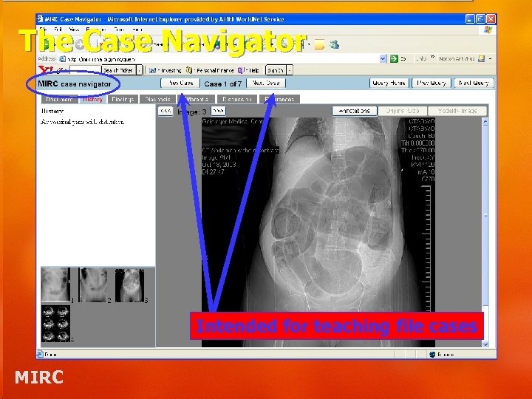This screenshot has height=399, width=532.
Task: Open the Discussion tab
Action: pos(236,99)
